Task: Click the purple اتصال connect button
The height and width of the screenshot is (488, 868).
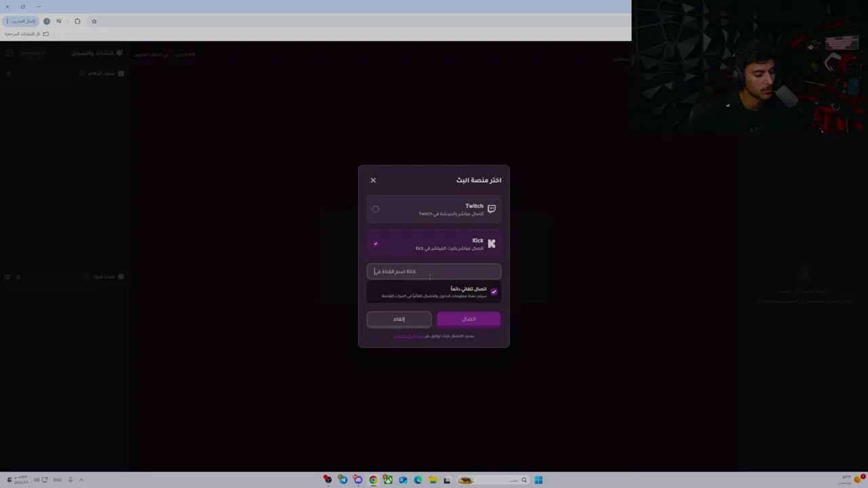Action: click(469, 319)
